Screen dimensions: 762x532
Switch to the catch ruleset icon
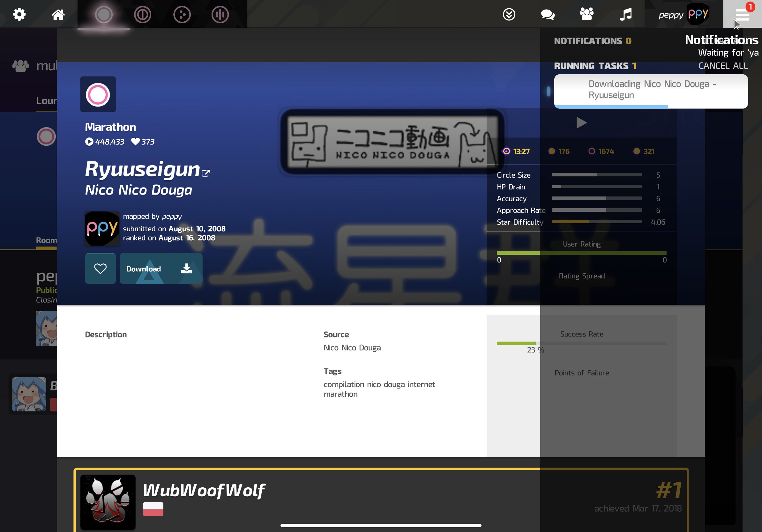click(x=182, y=14)
